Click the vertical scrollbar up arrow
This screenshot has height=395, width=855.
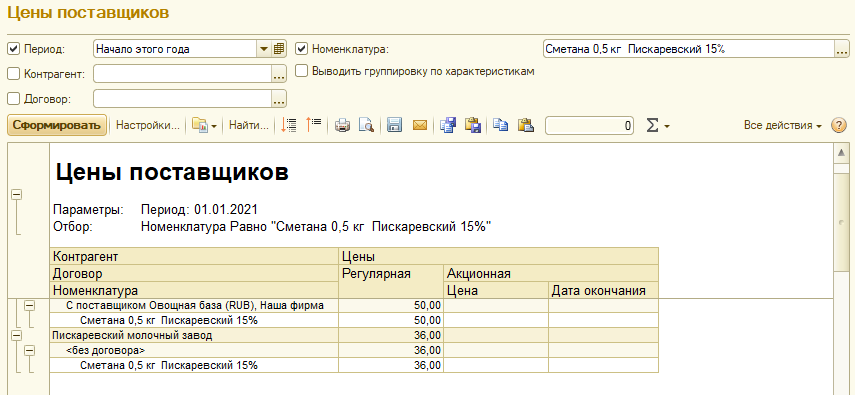pos(841,152)
